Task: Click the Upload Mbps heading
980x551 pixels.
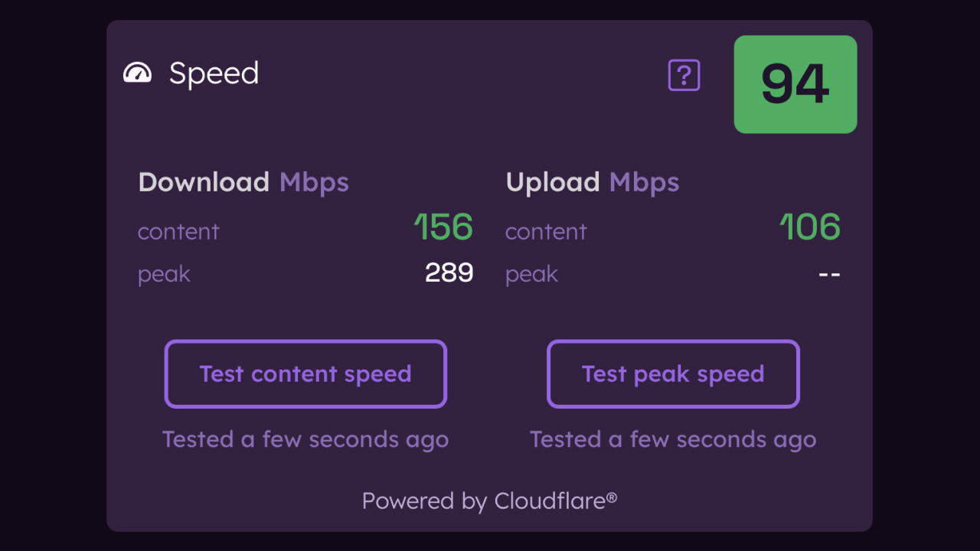Action: (592, 182)
